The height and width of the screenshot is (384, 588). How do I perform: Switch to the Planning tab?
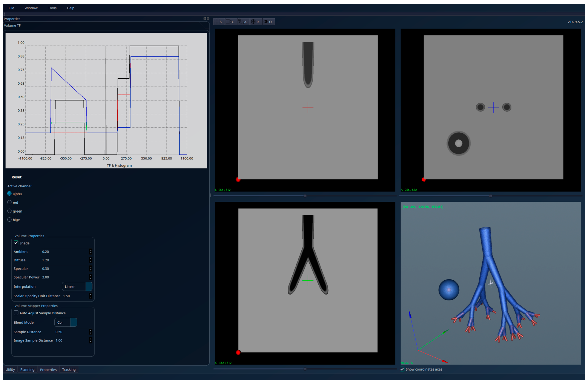click(27, 369)
